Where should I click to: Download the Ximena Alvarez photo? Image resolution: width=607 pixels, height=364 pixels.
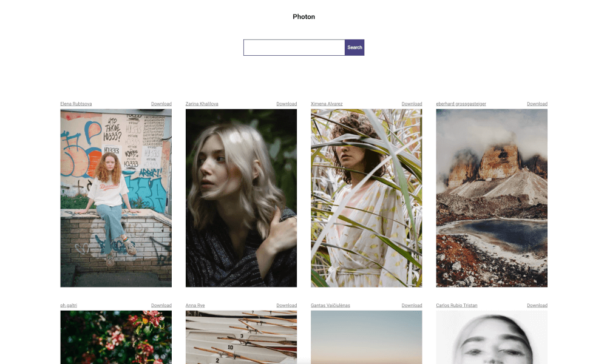point(412,104)
